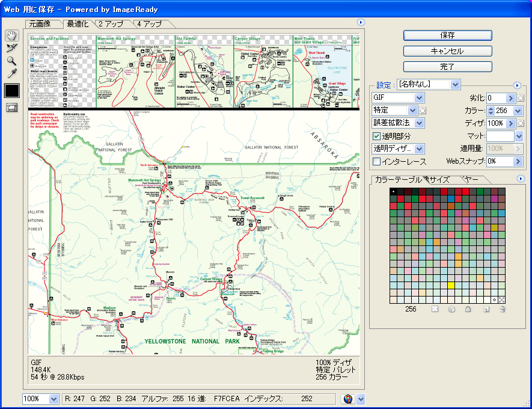Switch to the カラーテーブル tab
This screenshot has width=532, height=409.
pos(398,180)
